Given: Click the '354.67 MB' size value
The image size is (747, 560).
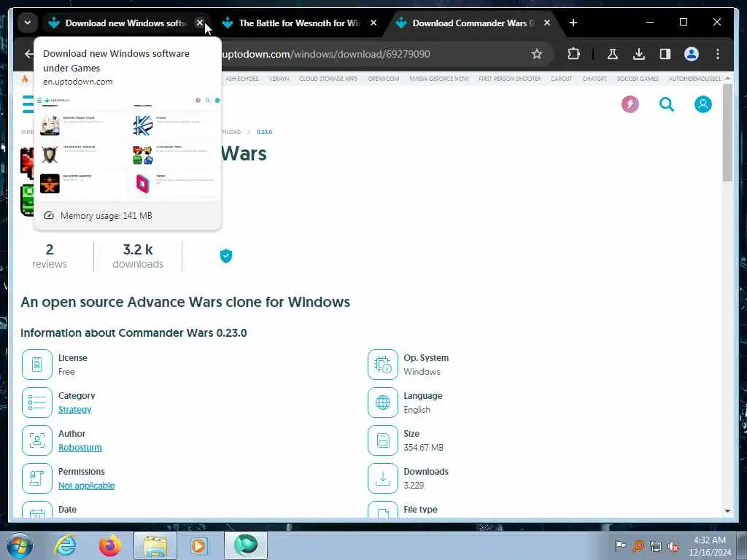Looking at the screenshot, I should pyautogui.click(x=423, y=448).
